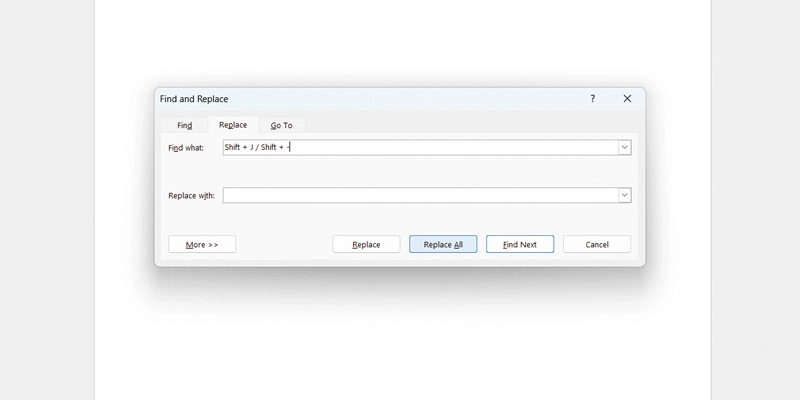The image size is (800, 400).
Task: Click the "Replace with:" label
Action: point(191,196)
